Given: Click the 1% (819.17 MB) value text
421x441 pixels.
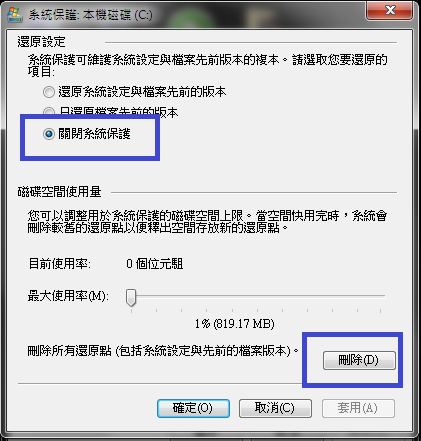Looking at the screenshot, I should (235, 324).
